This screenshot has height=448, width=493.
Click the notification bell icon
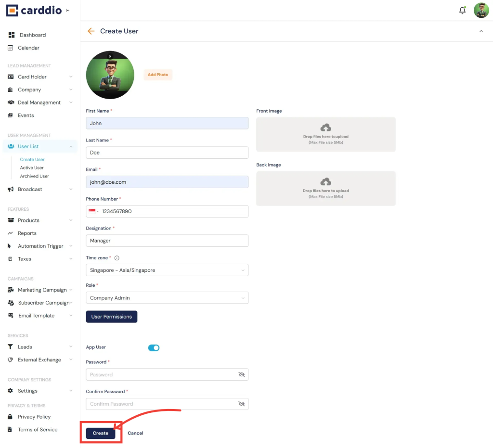pyautogui.click(x=462, y=10)
